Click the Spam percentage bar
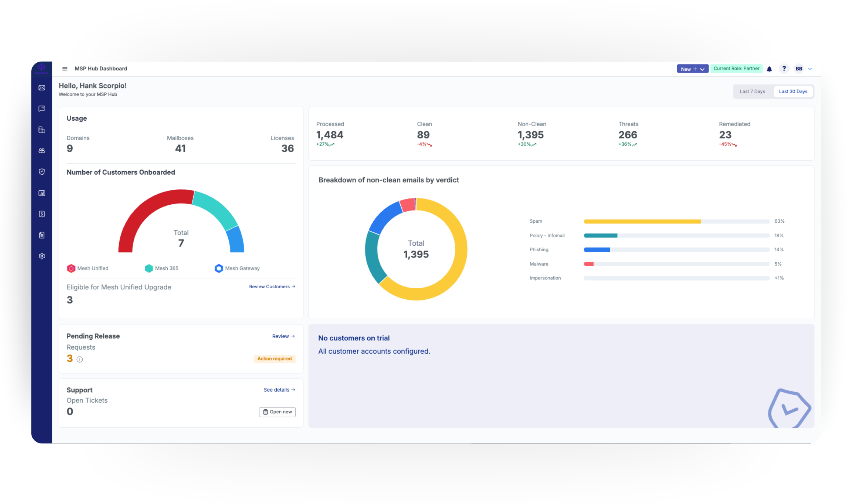The width and height of the screenshot is (849, 504). pyautogui.click(x=677, y=222)
